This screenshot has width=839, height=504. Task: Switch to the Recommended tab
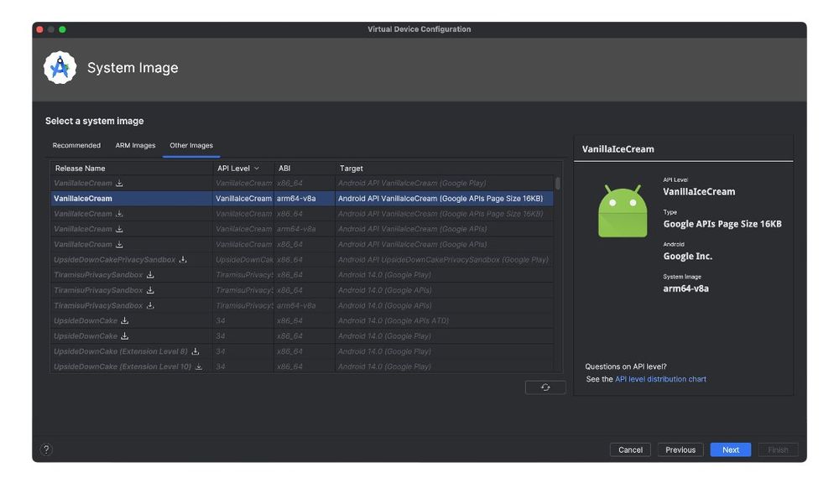pyautogui.click(x=76, y=146)
